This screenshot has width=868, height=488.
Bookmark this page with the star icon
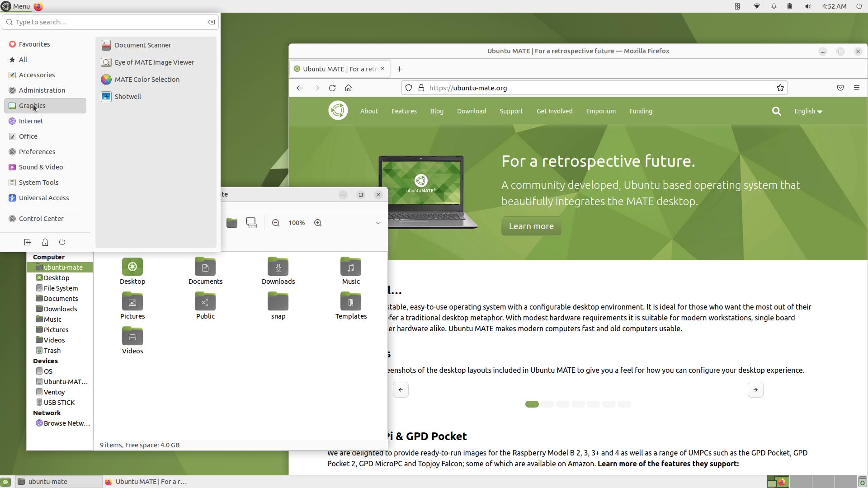click(x=780, y=88)
